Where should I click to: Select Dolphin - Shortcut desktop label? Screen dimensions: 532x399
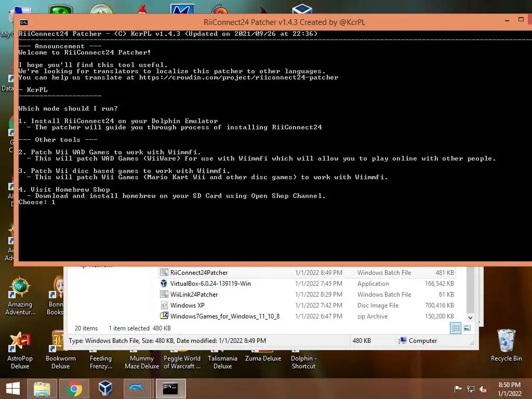[x=303, y=362]
